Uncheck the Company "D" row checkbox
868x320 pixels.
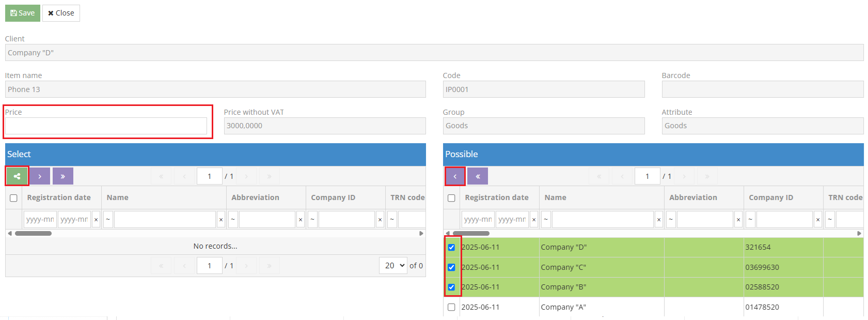[x=451, y=248]
